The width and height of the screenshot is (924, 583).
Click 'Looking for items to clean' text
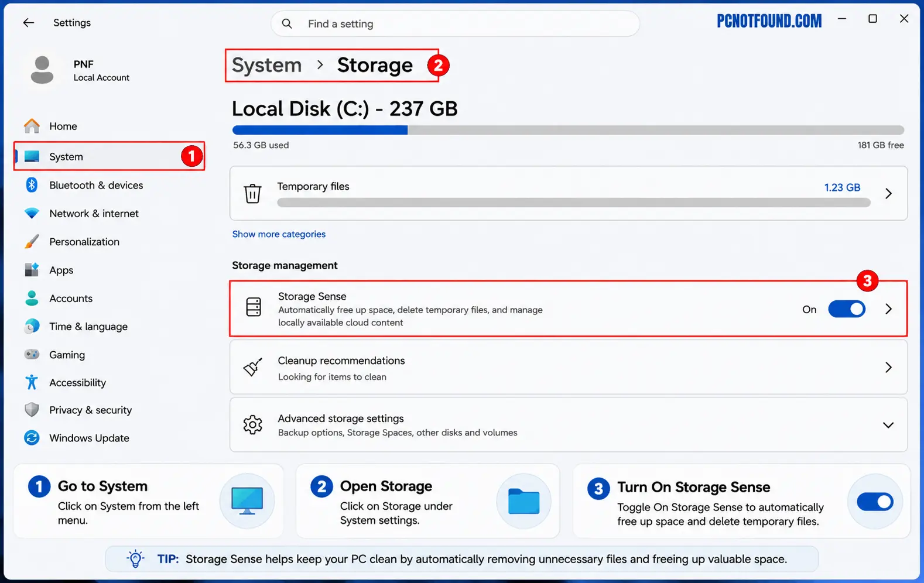tap(332, 377)
